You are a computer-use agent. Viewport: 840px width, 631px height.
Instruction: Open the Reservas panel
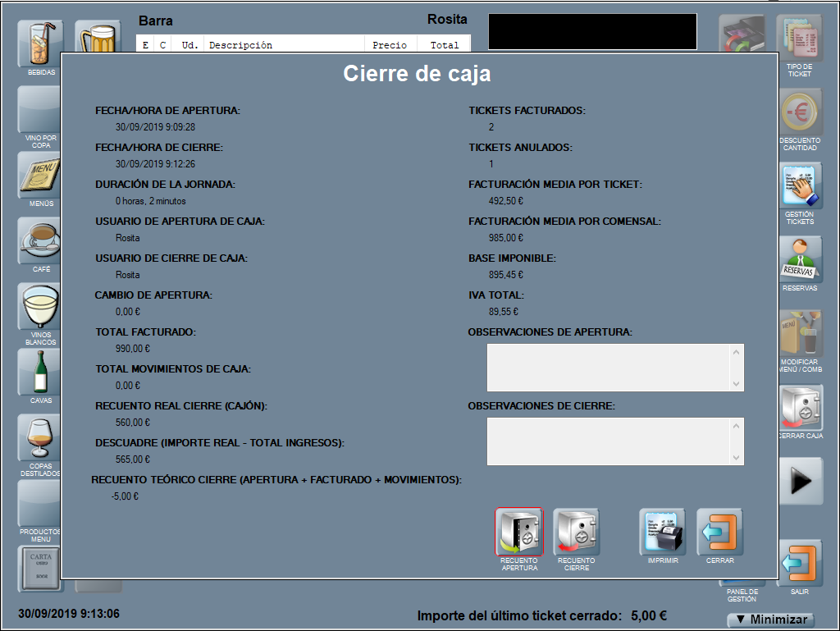(x=799, y=258)
